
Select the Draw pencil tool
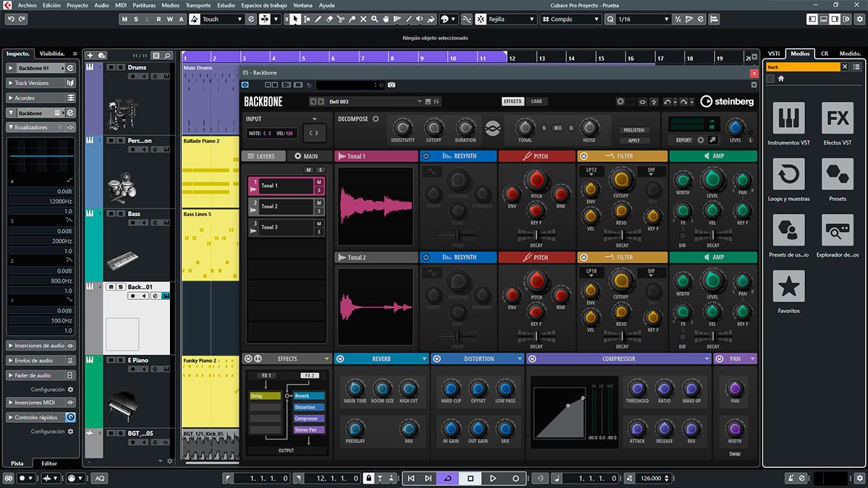[318, 20]
